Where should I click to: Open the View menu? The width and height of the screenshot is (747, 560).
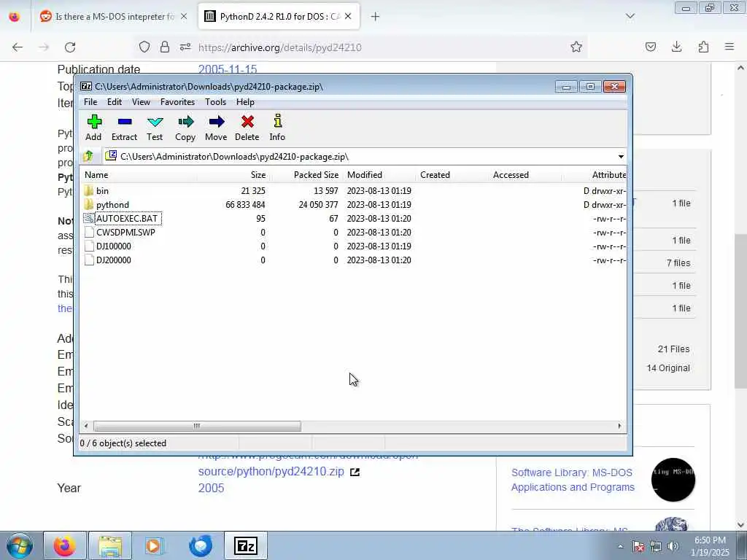[x=141, y=102]
